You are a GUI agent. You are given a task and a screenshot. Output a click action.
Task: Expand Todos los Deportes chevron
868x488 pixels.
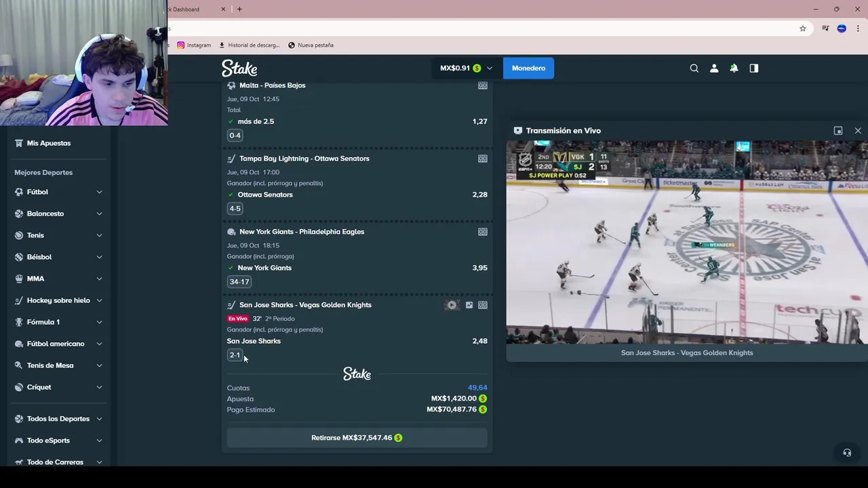(x=99, y=419)
